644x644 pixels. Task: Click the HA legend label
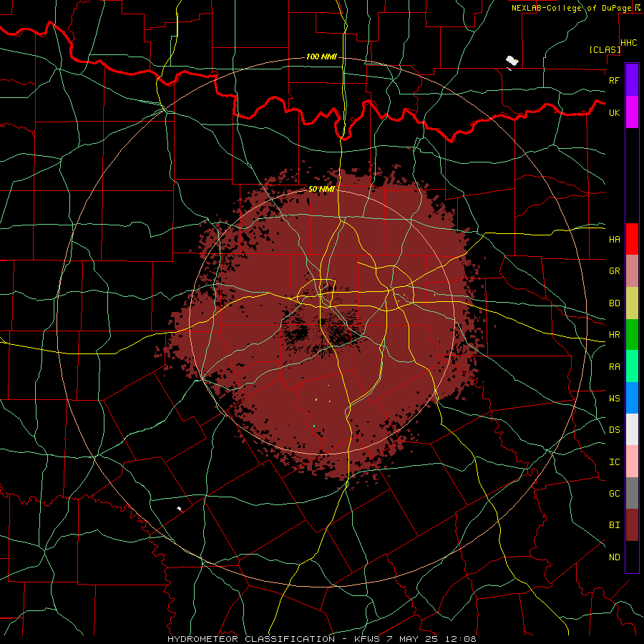(x=614, y=239)
